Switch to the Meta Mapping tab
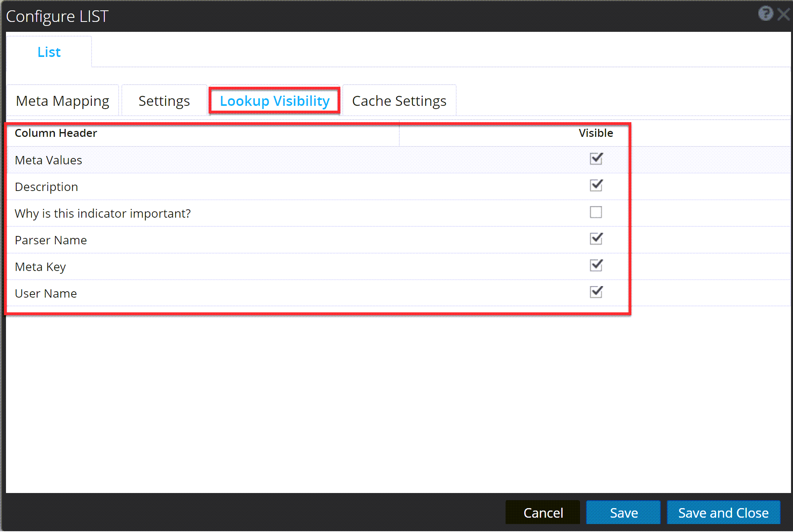The height and width of the screenshot is (532, 793). (x=63, y=101)
